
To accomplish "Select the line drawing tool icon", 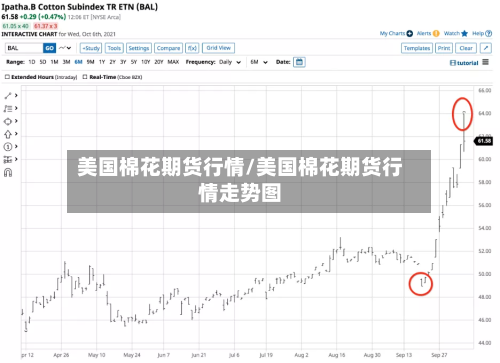I will tap(8, 96).
